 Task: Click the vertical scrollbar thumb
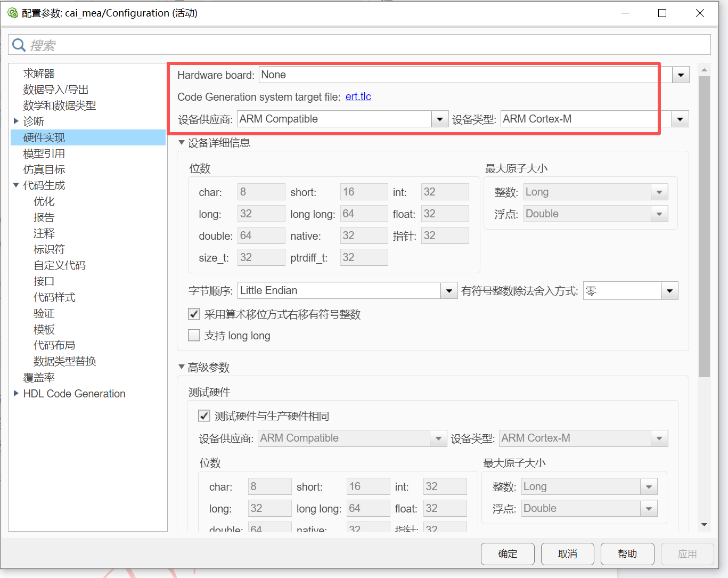704,226
